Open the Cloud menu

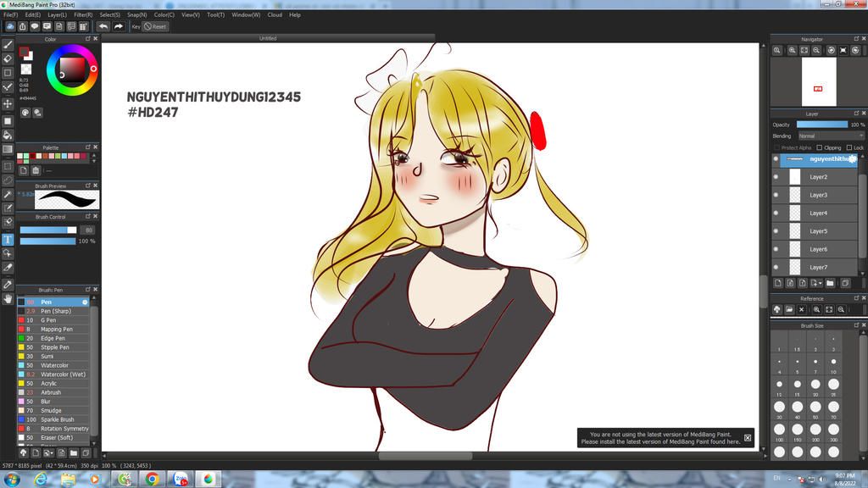coord(275,15)
